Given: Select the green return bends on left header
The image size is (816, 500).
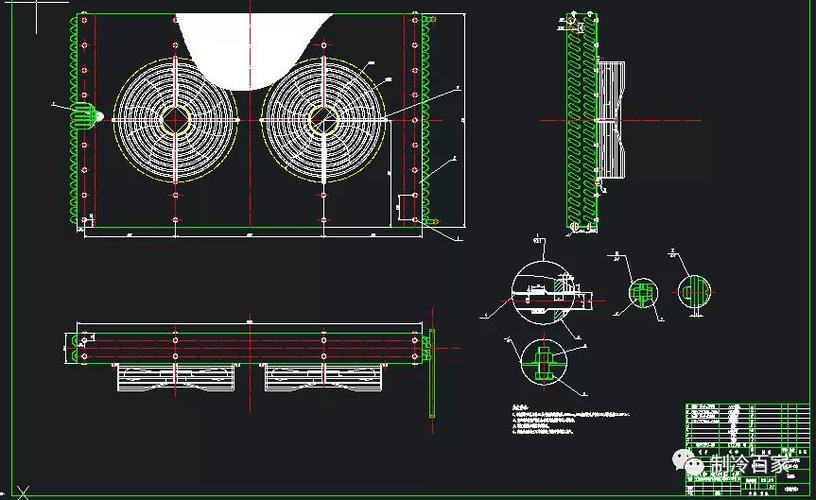Looking at the screenshot, I should click(74, 120).
